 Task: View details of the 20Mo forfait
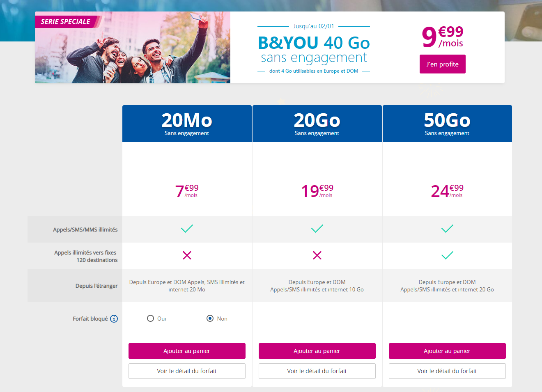point(187,371)
